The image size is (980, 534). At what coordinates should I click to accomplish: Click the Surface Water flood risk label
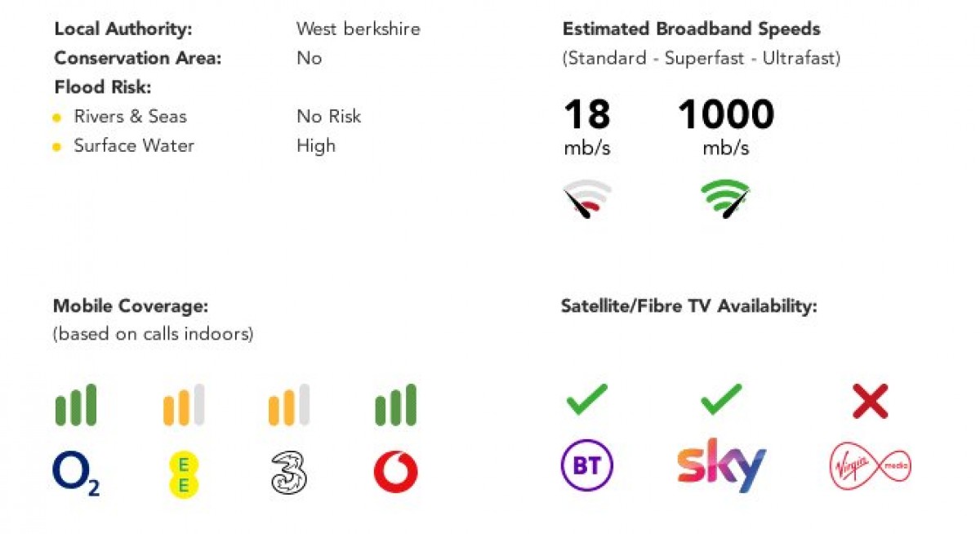point(134,145)
